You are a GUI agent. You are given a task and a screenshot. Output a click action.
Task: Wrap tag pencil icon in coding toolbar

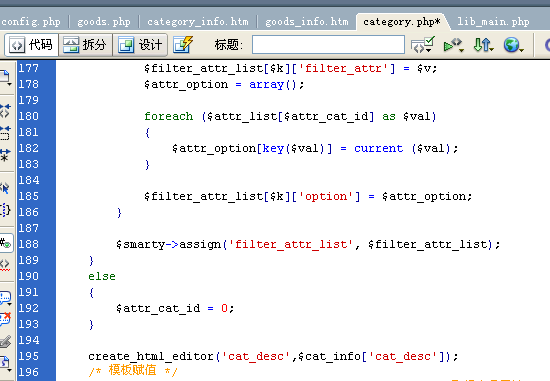[6, 341]
